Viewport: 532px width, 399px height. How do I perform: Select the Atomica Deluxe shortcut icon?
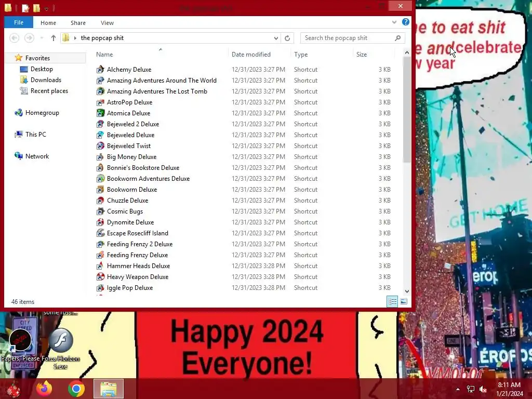click(x=100, y=113)
